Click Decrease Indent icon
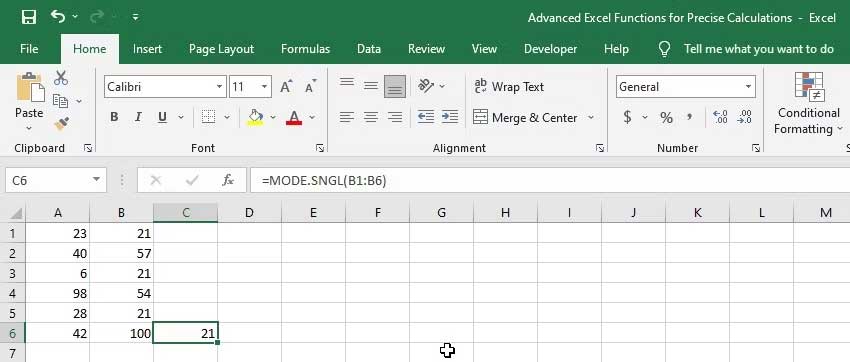Viewport: 850px width, 362px height. pyautogui.click(x=426, y=117)
